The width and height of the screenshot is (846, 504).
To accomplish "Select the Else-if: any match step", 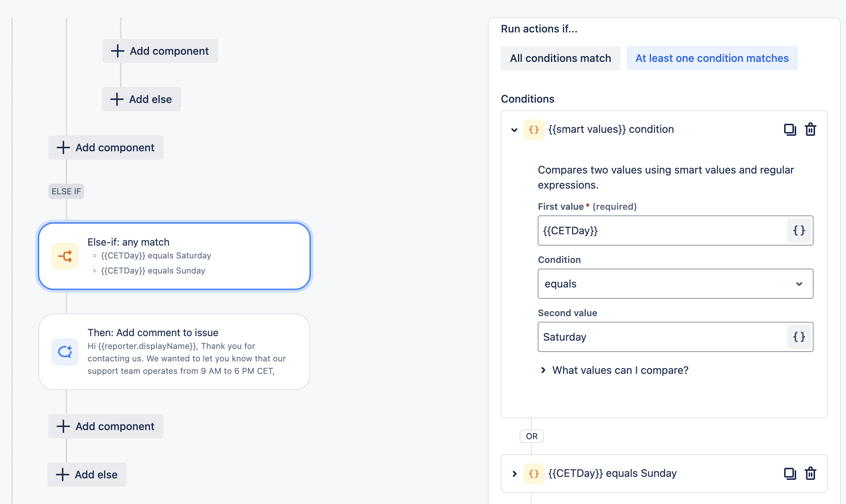I will click(174, 256).
